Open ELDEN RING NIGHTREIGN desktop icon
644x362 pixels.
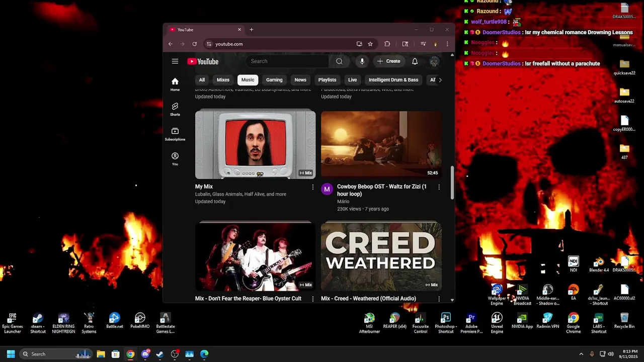(63, 323)
